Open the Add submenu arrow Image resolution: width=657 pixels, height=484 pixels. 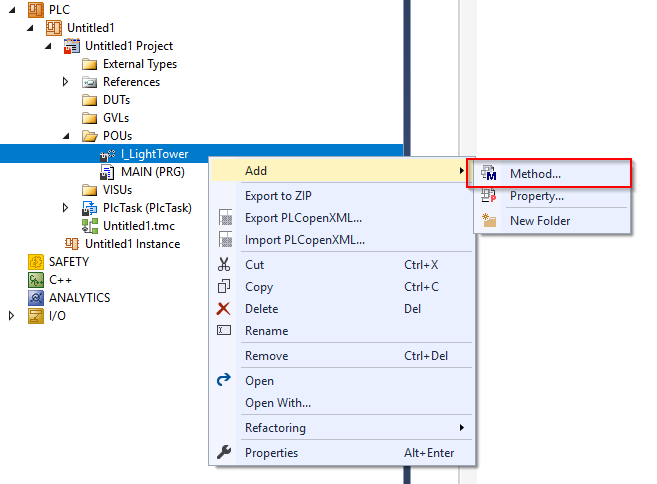[x=461, y=171]
